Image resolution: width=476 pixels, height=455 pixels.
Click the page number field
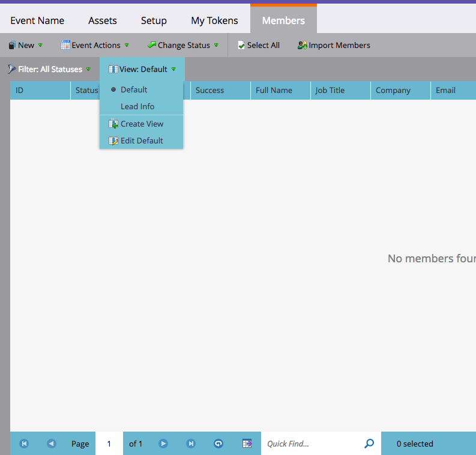(x=109, y=444)
